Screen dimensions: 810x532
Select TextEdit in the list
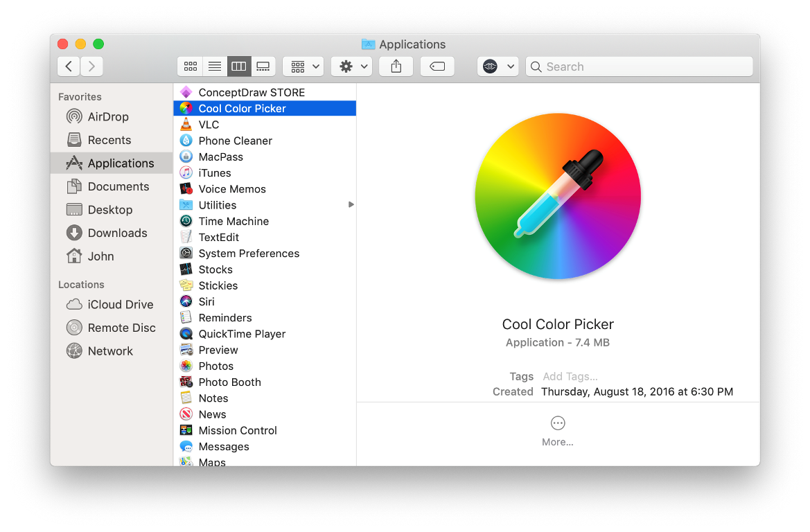[x=265, y=237]
